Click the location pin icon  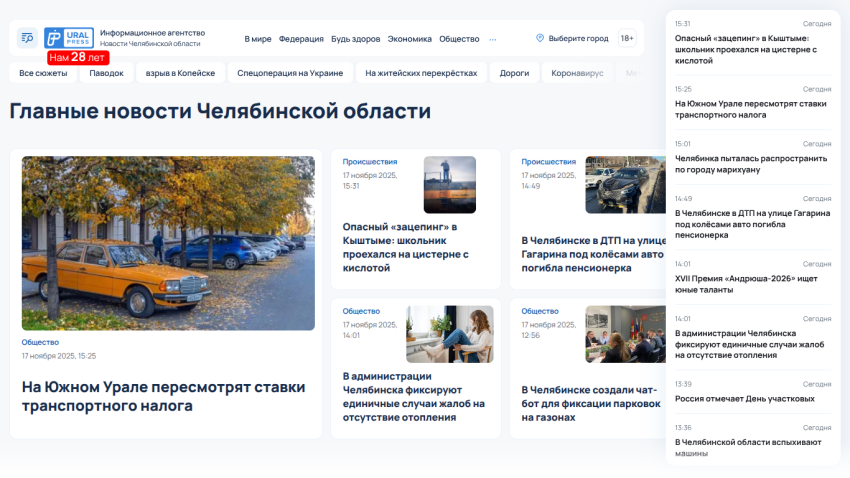[x=540, y=38]
